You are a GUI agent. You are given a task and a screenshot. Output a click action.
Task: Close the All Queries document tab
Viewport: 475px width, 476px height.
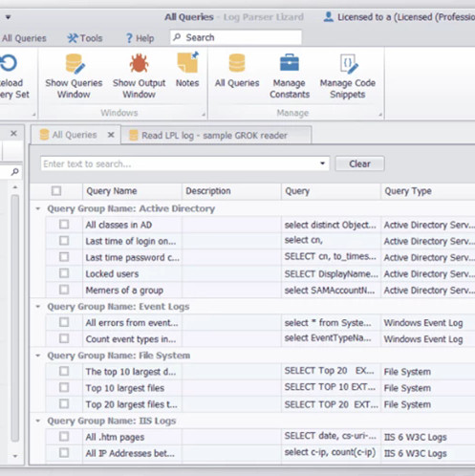point(111,135)
